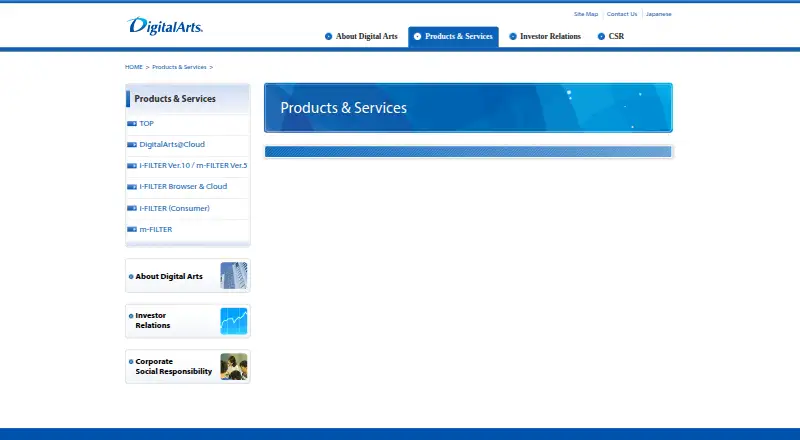Open i-FILTER Ver.10 / m-FILTER Ver.5
Screen dimensions: 800x440
point(193,165)
